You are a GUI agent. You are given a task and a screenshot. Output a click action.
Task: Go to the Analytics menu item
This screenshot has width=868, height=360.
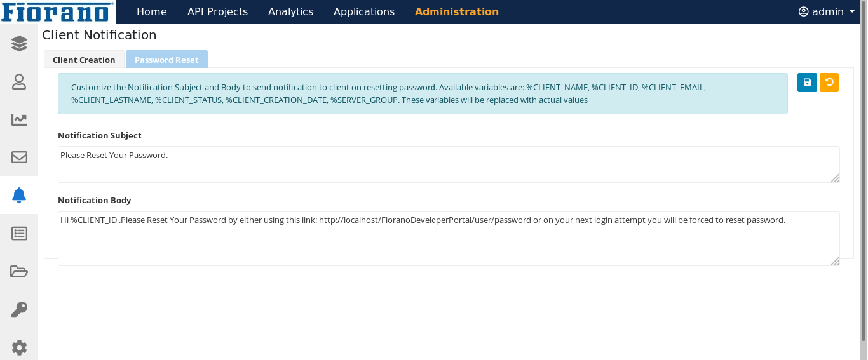click(290, 11)
